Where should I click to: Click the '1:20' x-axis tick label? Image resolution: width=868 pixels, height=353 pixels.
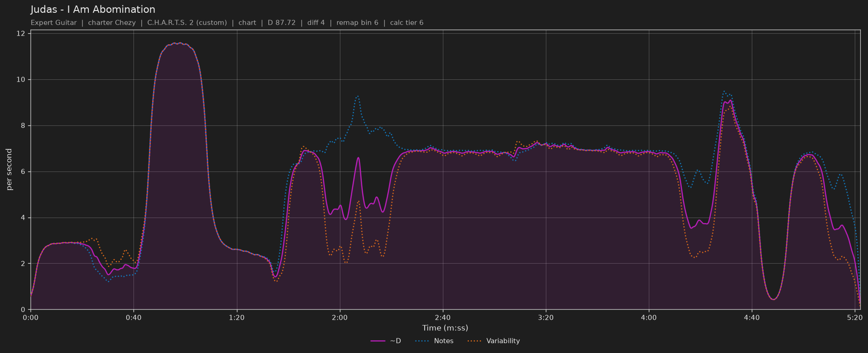point(236,317)
